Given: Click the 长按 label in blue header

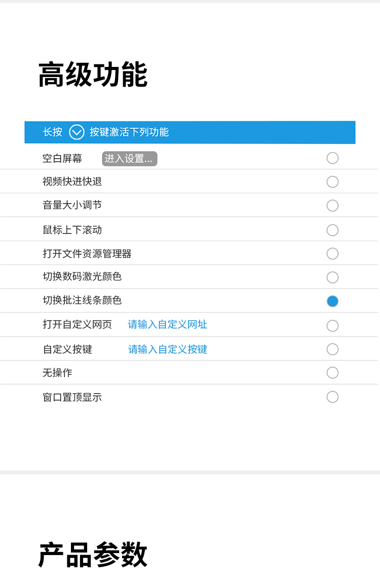Looking at the screenshot, I should pyautogui.click(x=53, y=132).
